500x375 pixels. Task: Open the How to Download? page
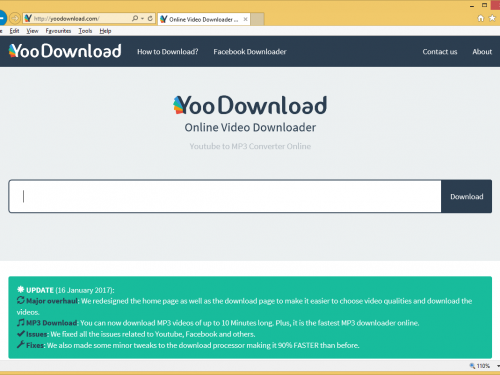tap(168, 52)
